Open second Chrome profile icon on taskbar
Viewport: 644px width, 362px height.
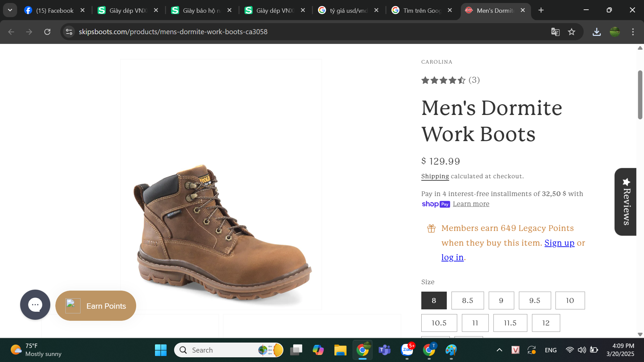pos(429,350)
